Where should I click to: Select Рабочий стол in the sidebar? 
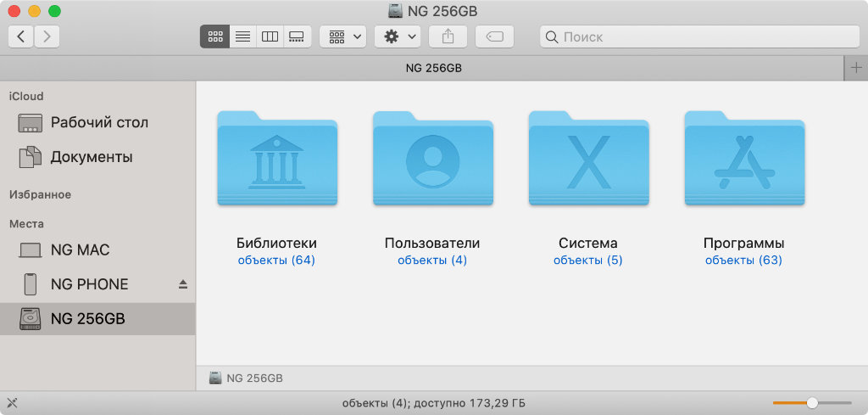98,122
